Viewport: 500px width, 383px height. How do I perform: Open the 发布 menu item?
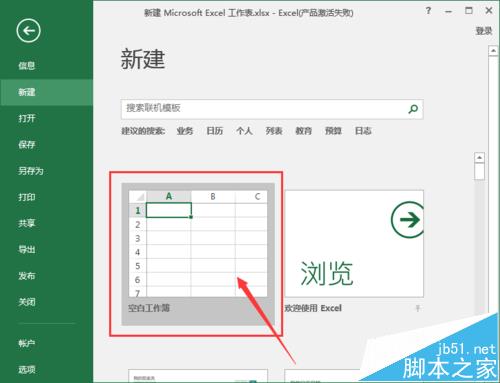click(x=27, y=276)
